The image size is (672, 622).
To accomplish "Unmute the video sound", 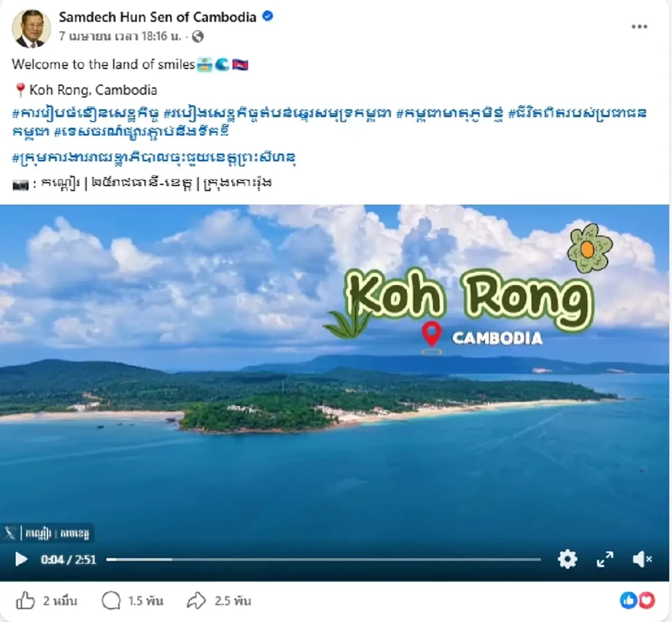I will click(x=642, y=559).
